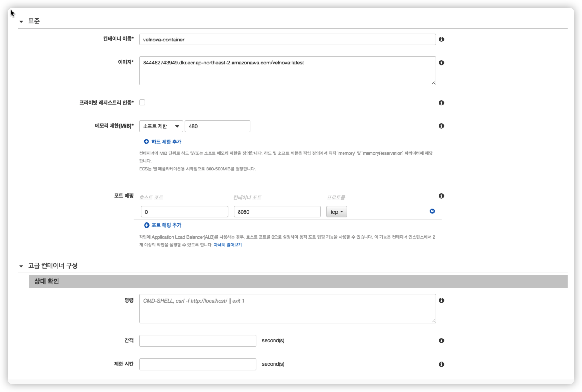The width and height of the screenshot is (582, 392).
Task: Click 하드 제한 추가 link
Action: coord(166,142)
